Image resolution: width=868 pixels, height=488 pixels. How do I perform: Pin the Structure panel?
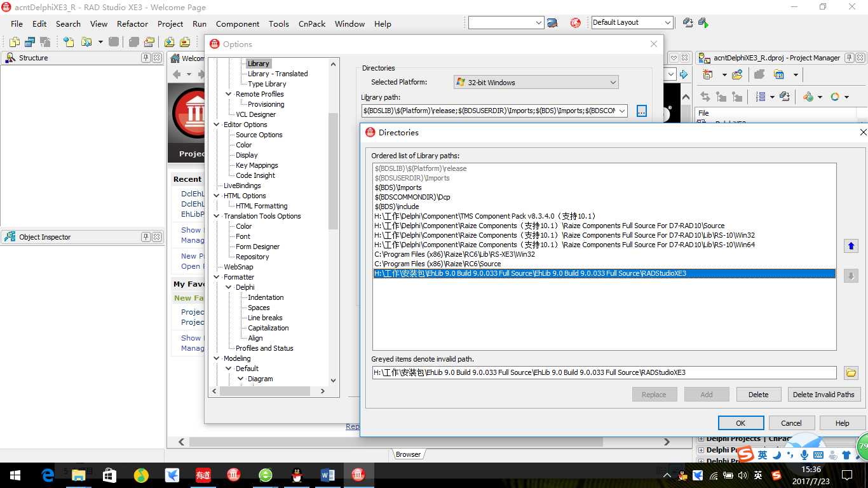146,58
